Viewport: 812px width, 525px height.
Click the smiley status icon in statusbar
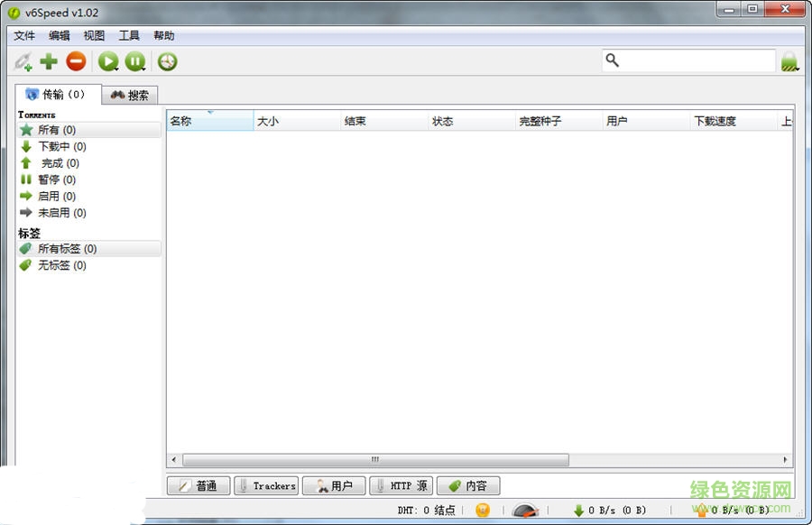tap(483, 510)
